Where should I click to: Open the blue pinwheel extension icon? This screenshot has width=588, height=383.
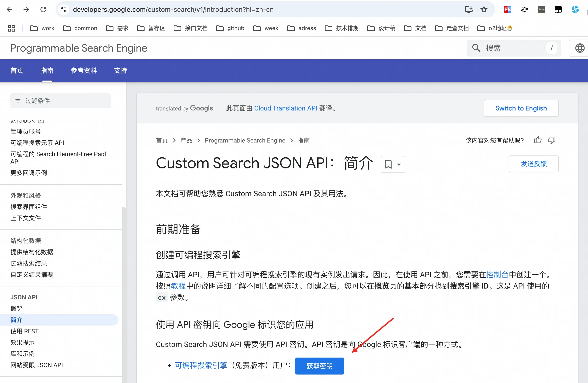tap(575, 9)
